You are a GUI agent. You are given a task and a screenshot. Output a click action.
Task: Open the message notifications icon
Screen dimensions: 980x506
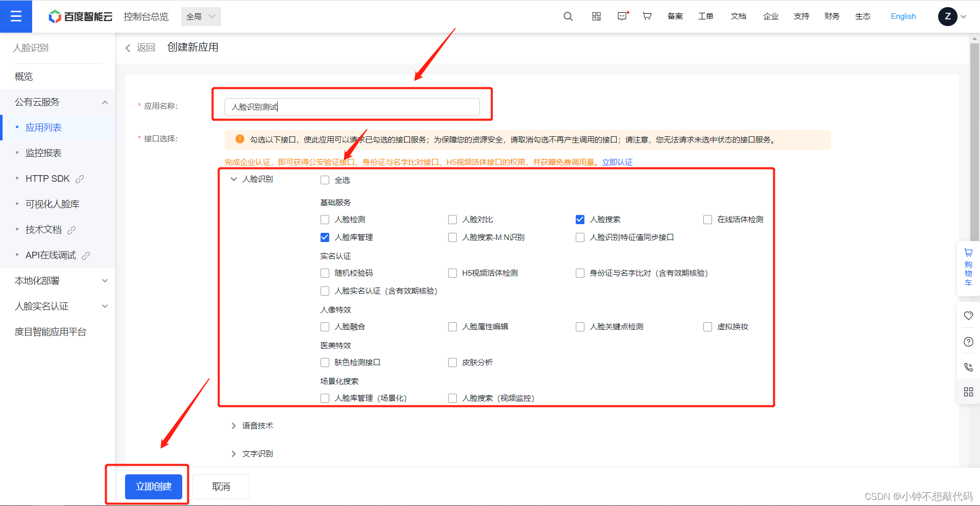point(622,16)
